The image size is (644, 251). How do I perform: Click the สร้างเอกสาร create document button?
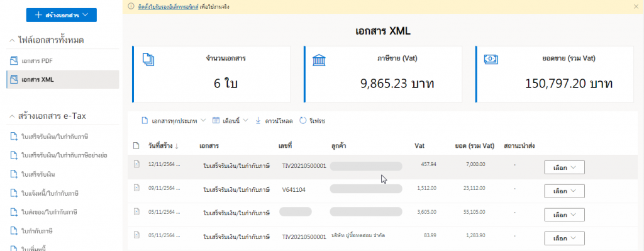point(62,15)
